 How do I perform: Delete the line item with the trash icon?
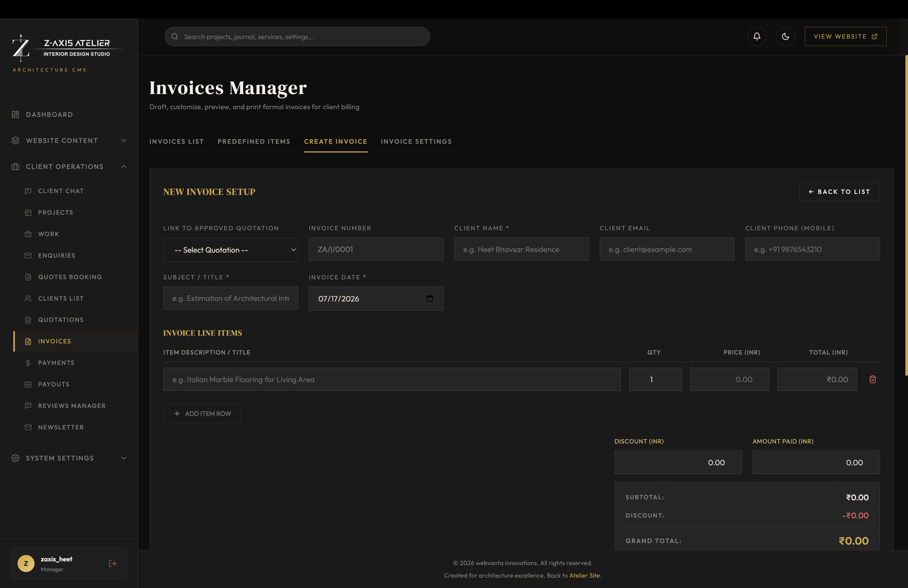click(x=873, y=379)
